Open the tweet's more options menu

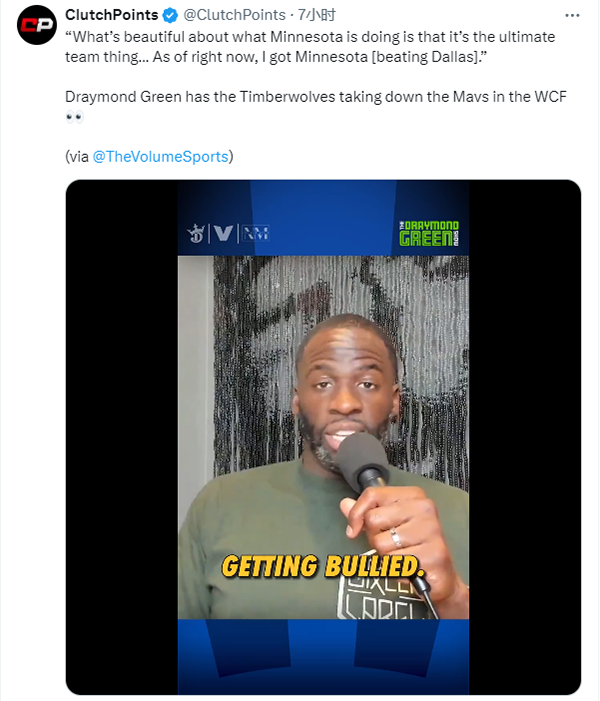point(571,16)
